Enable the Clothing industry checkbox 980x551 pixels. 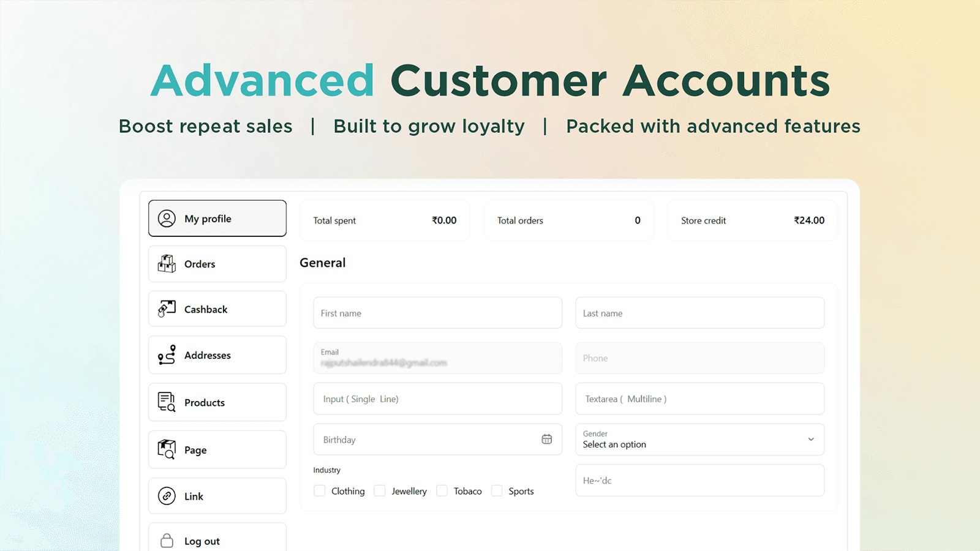click(x=319, y=490)
